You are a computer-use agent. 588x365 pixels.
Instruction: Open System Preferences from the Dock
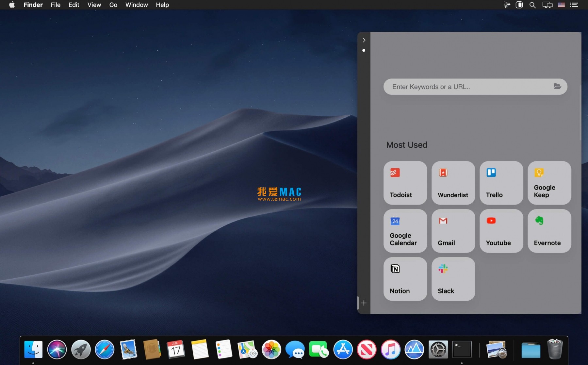tap(438, 349)
